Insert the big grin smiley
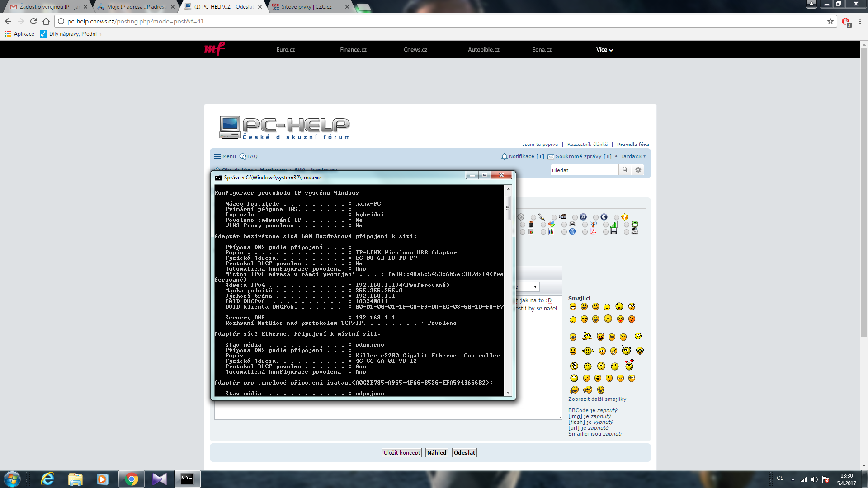The image size is (868, 488). (573, 307)
